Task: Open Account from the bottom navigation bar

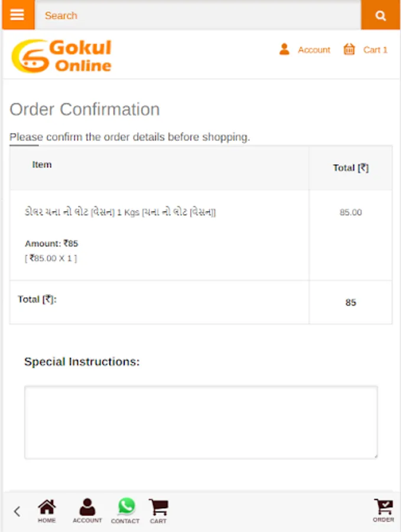Action: [87, 511]
